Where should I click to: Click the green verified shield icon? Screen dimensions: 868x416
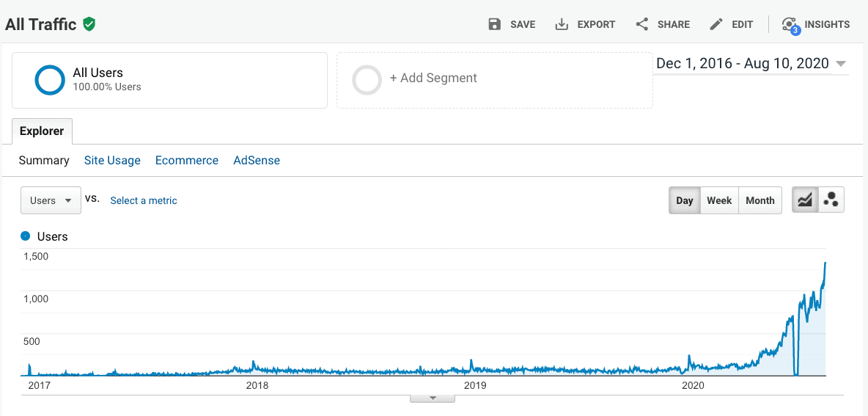point(89,24)
